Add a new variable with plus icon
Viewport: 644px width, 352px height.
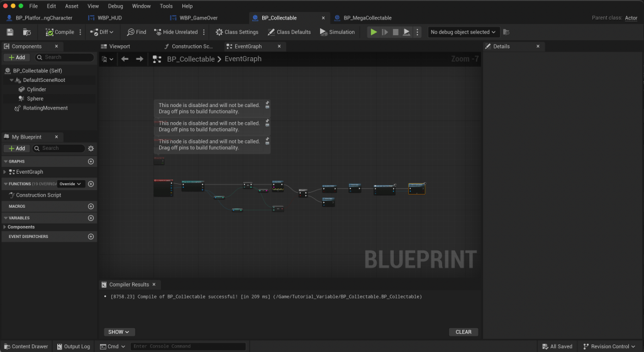pyautogui.click(x=91, y=218)
